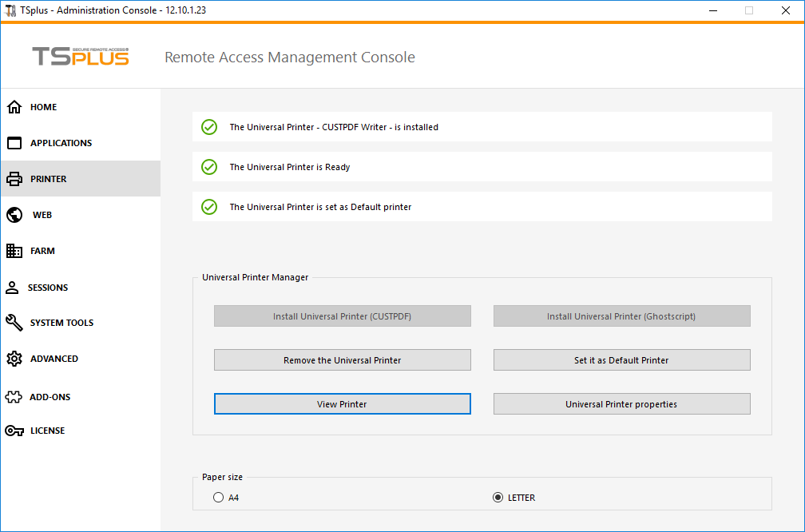Open View Printer
Viewport: 805px width, 532px height.
[343, 403]
